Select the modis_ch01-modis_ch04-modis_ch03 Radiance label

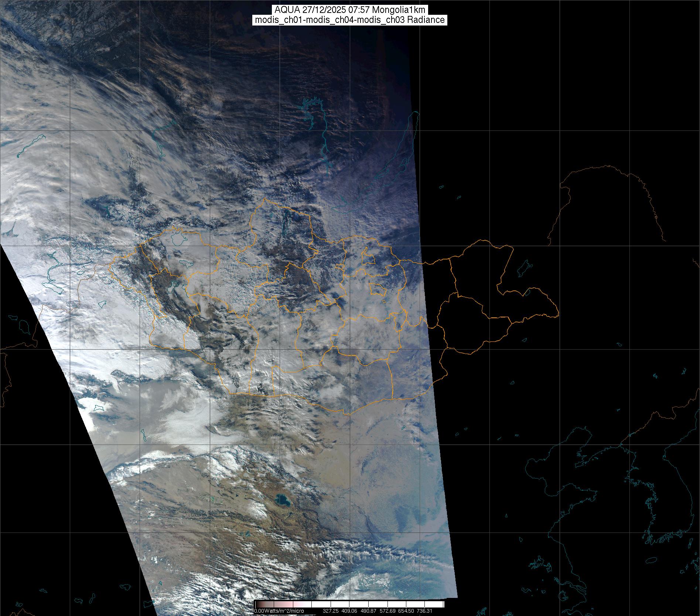tap(350, 20)
